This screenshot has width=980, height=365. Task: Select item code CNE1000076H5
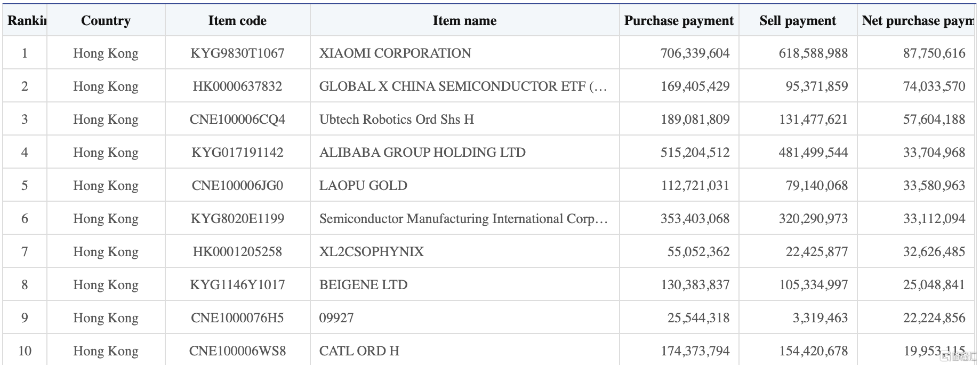[237, 318]
